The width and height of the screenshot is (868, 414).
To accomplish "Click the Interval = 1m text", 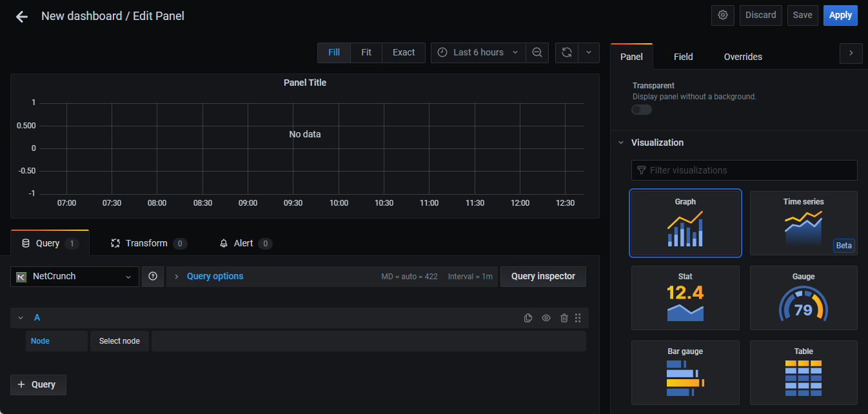I will click(x=470, y=277).
